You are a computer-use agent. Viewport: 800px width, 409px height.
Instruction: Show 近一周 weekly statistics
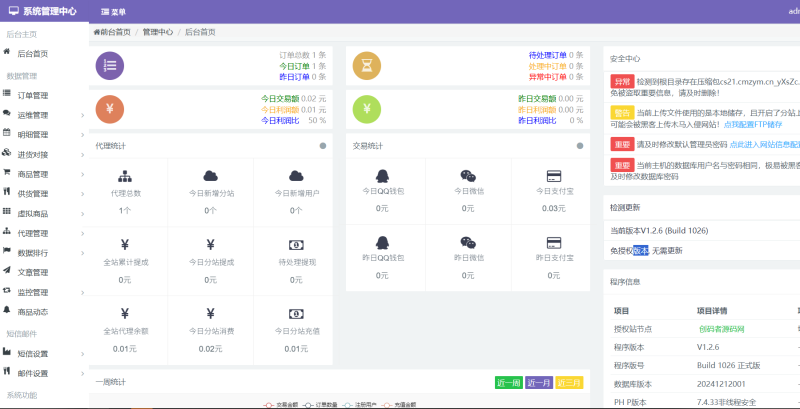509,383
